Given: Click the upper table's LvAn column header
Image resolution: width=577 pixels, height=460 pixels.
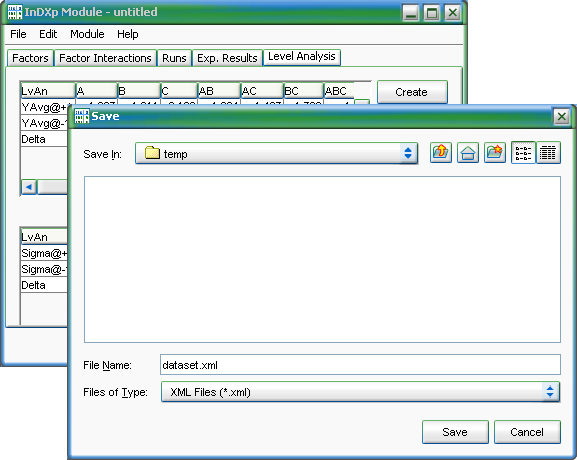Looking at the screenshot, I should (48, 91).
